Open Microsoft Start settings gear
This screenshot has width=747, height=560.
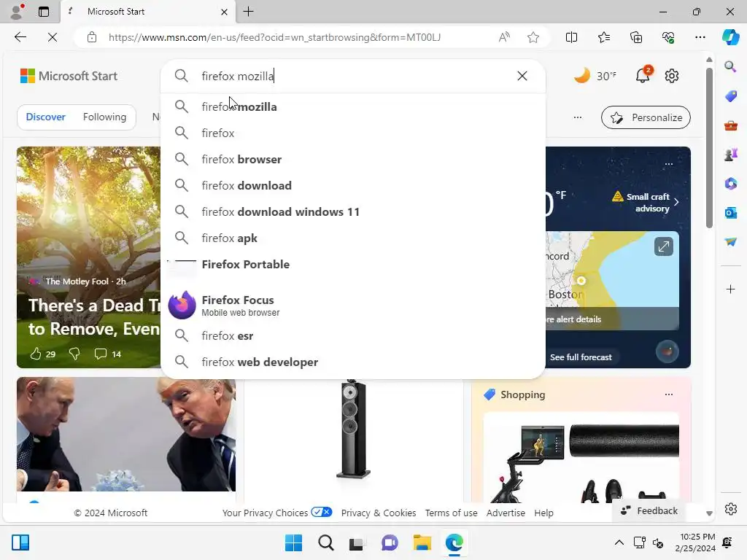pos(672,76)
